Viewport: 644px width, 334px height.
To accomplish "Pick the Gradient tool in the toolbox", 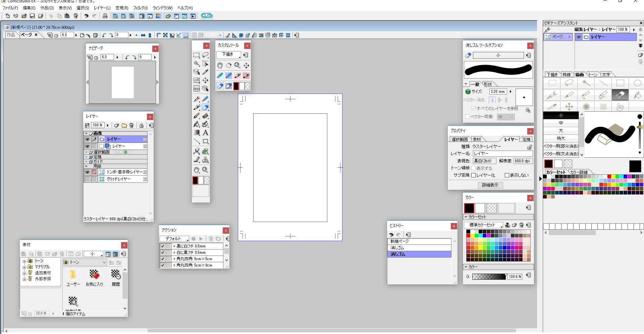I will [197, 133].
